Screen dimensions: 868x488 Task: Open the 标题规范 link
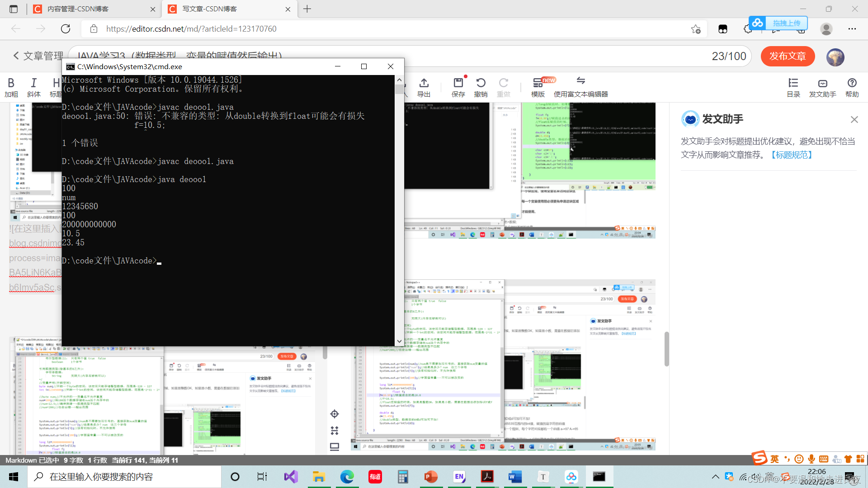(x=792, y=155)
